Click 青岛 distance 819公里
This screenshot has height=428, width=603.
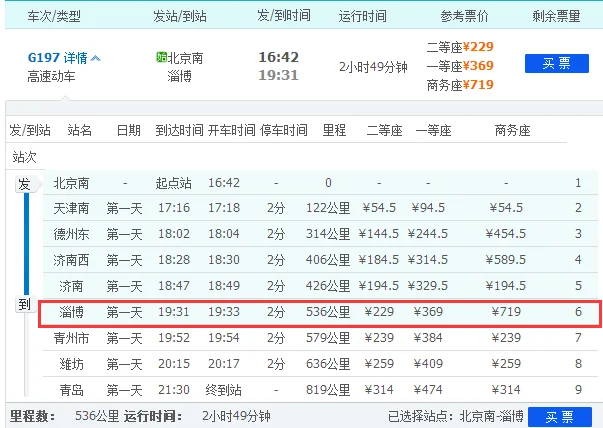tap(328, 390)
